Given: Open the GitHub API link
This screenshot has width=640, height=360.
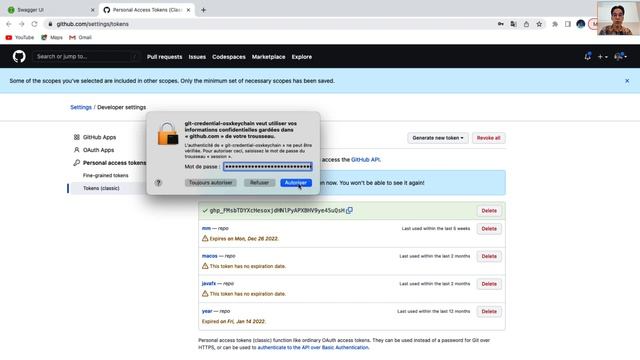Looking at the screenshot, I should tap(365, 160).
